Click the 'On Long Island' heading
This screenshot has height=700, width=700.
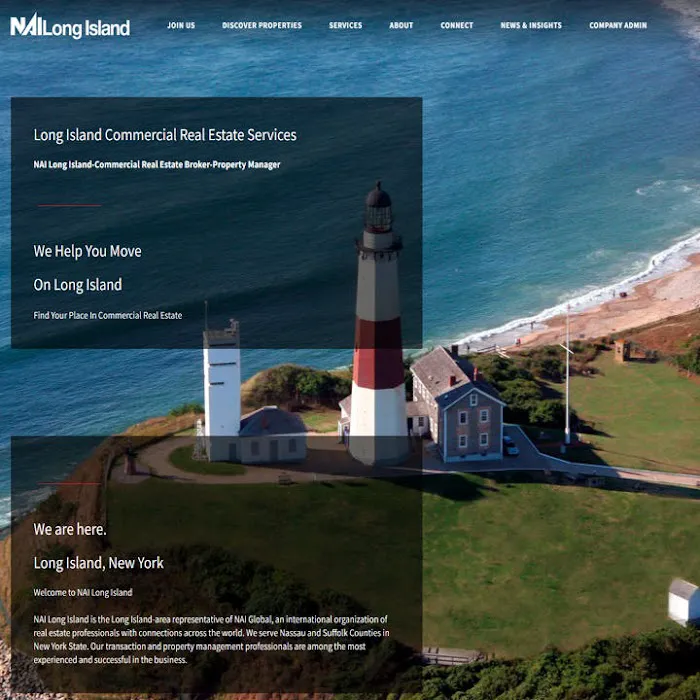pyautogui.click(x=78, y=285)
